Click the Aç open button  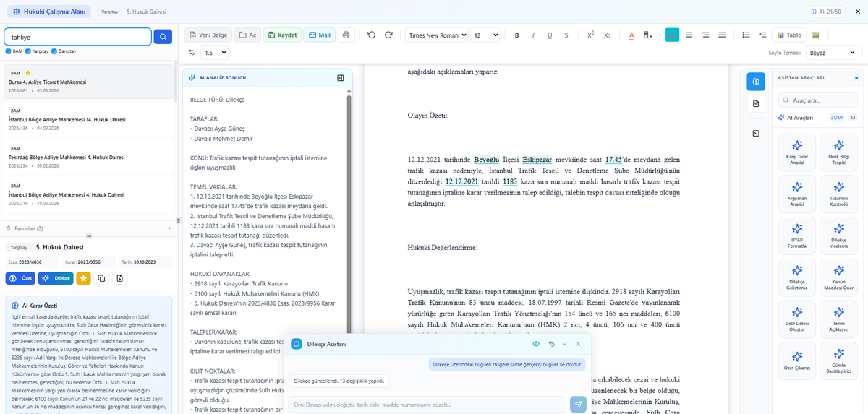[248, 35]
